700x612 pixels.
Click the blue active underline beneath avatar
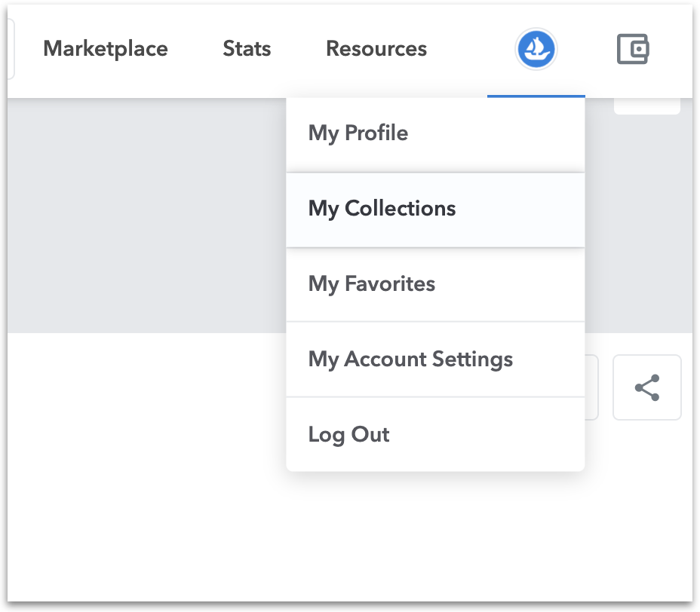point(536,96)
